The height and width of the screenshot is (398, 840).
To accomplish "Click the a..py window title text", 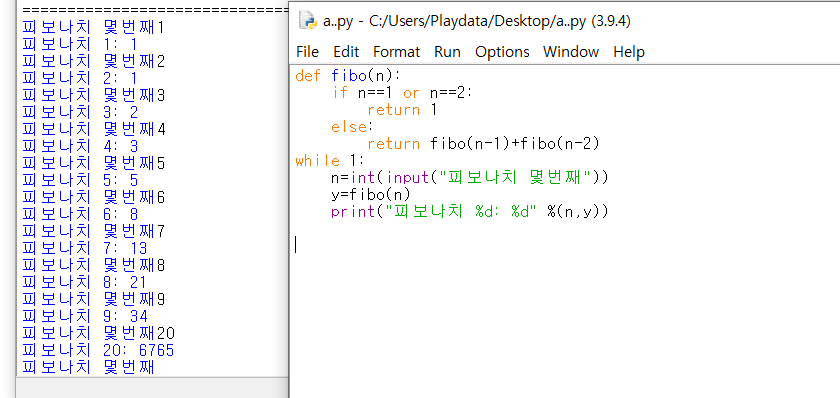I will click(477, 21).
